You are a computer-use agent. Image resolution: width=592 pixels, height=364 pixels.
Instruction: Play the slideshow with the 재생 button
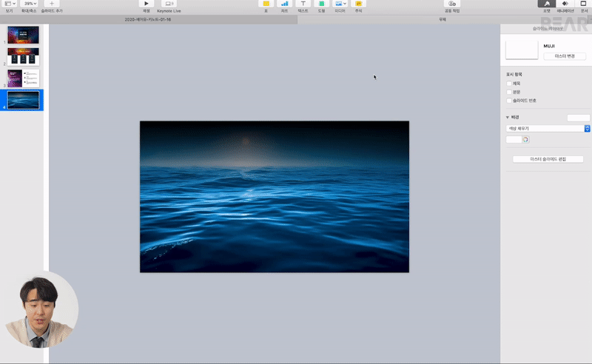tap(146, 4)
